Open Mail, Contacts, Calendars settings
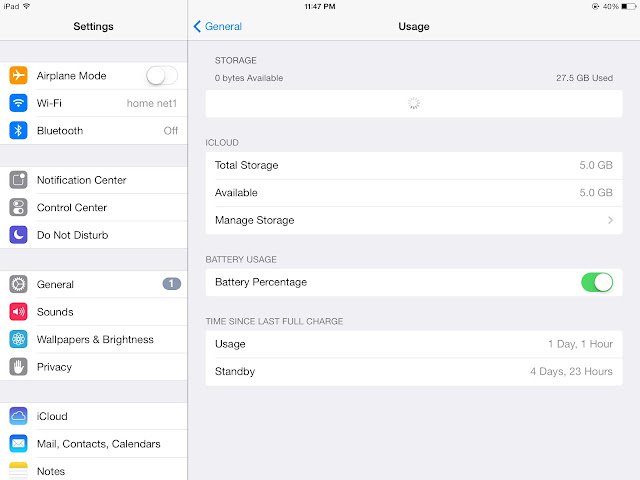 point(93,444)
